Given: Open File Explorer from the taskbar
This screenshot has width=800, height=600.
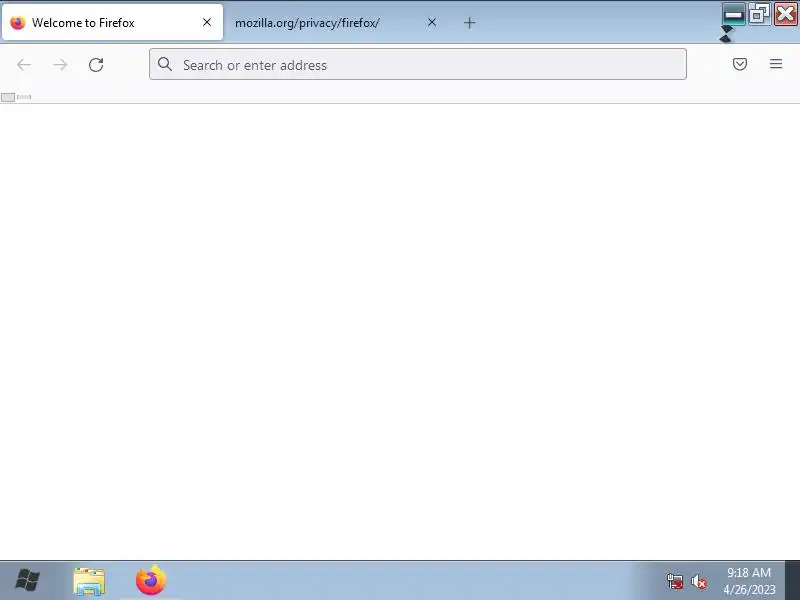Looking at the screenshot, I should [x=89, y=581].
